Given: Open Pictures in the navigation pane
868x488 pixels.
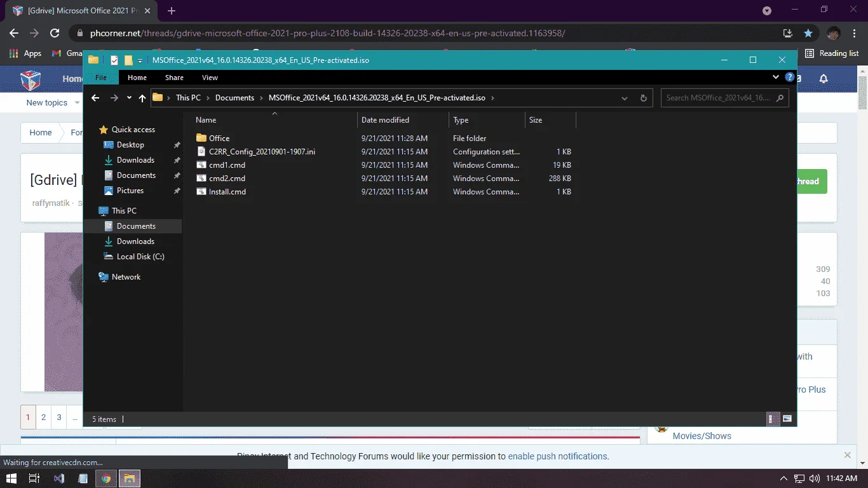Looking at the screenshot, I should [x=130, y=191].
